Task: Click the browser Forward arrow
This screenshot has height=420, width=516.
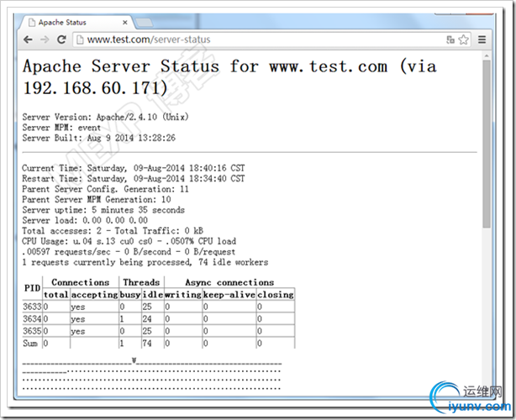Action: [x=45, y=39]
